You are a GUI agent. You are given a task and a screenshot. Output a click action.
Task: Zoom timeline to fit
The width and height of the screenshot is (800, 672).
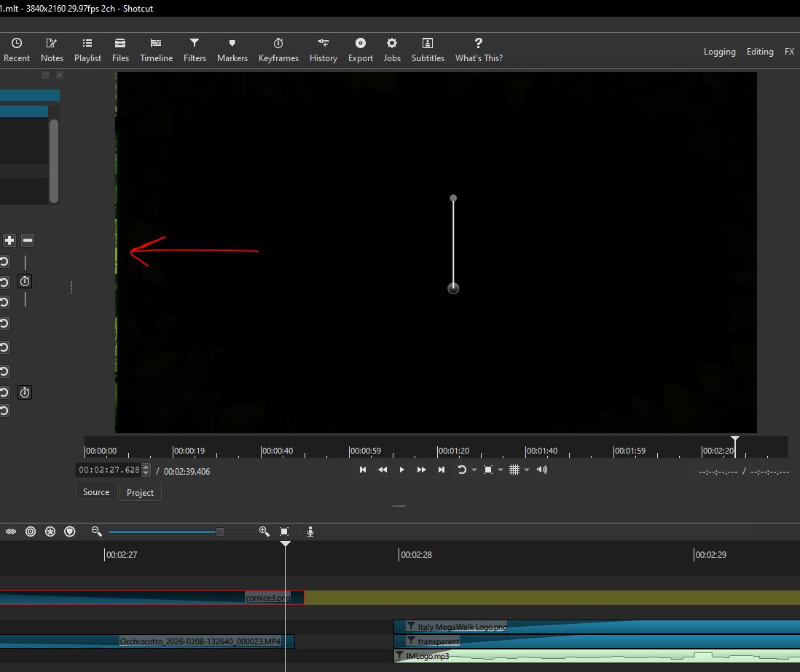[284, 532]
